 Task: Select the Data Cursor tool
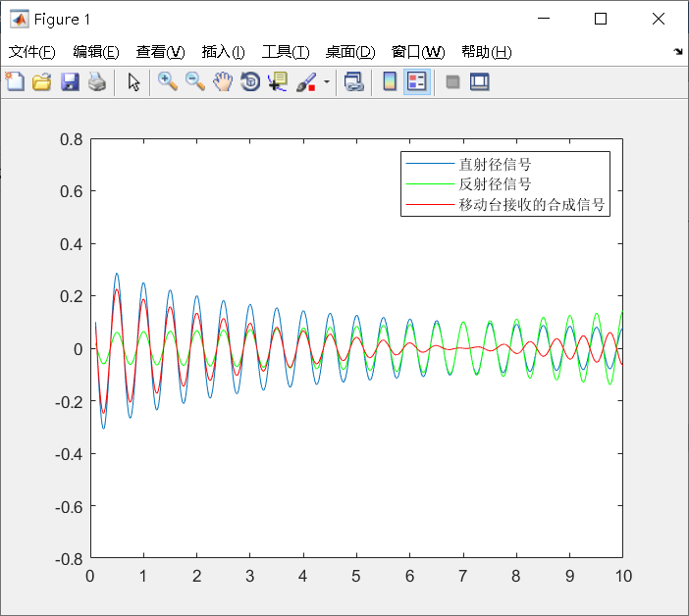click(x=278, y=82)
